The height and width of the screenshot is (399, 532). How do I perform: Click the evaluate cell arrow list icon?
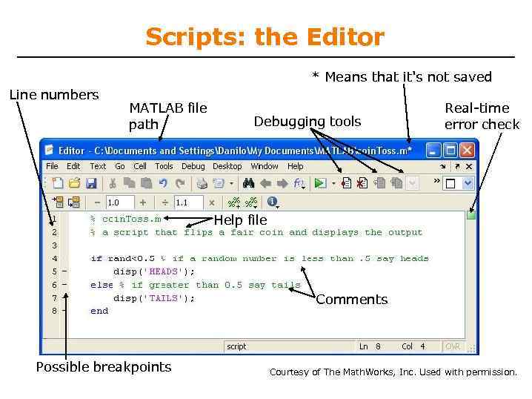click(x=58, y=202)
